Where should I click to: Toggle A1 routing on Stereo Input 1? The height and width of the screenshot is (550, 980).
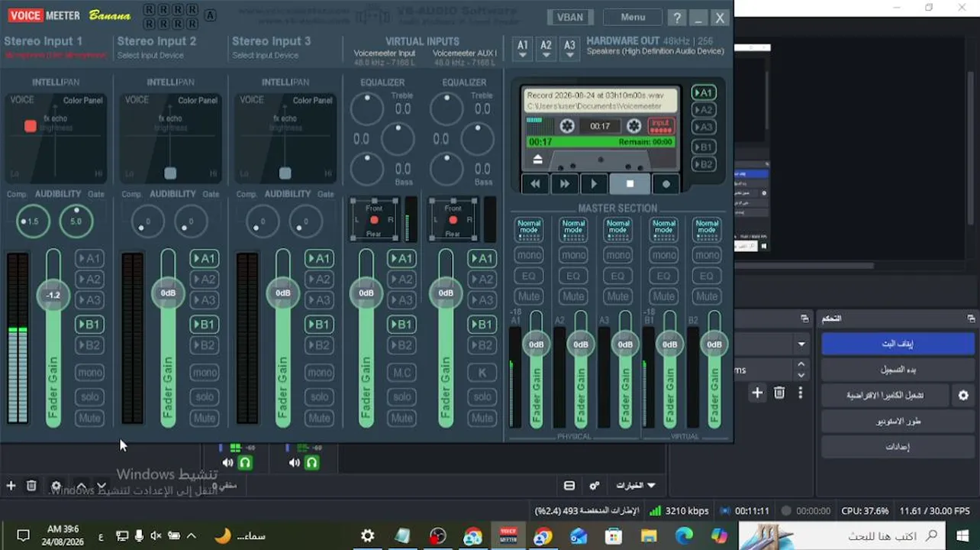tap(89, 259)
